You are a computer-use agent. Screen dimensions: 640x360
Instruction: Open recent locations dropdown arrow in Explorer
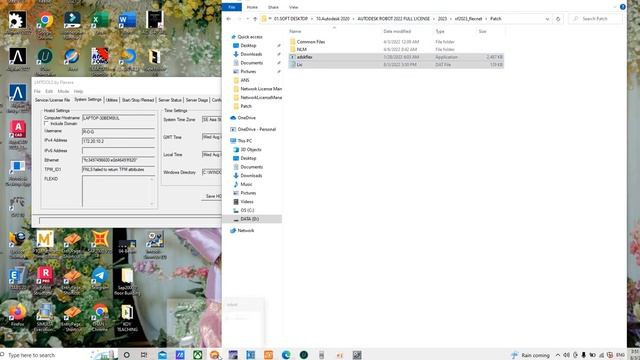(x=247, y=19)
